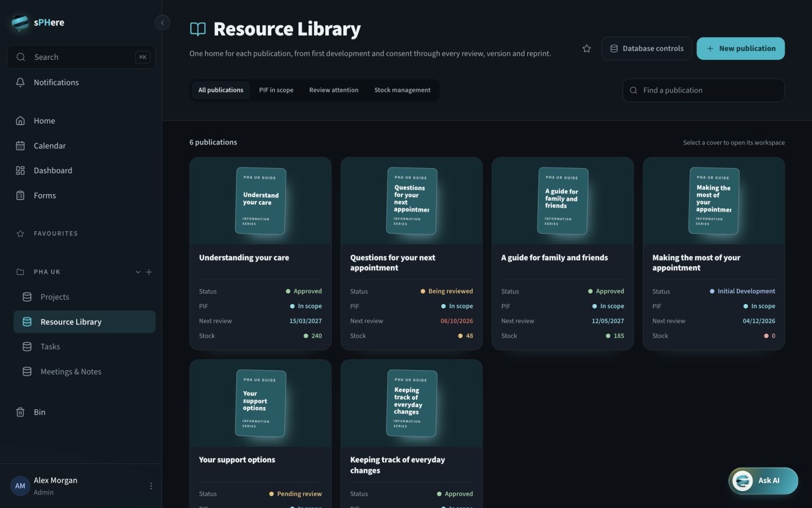812x508 pixels.
Task: Open Database controls
Action: (x=646, y=49)
